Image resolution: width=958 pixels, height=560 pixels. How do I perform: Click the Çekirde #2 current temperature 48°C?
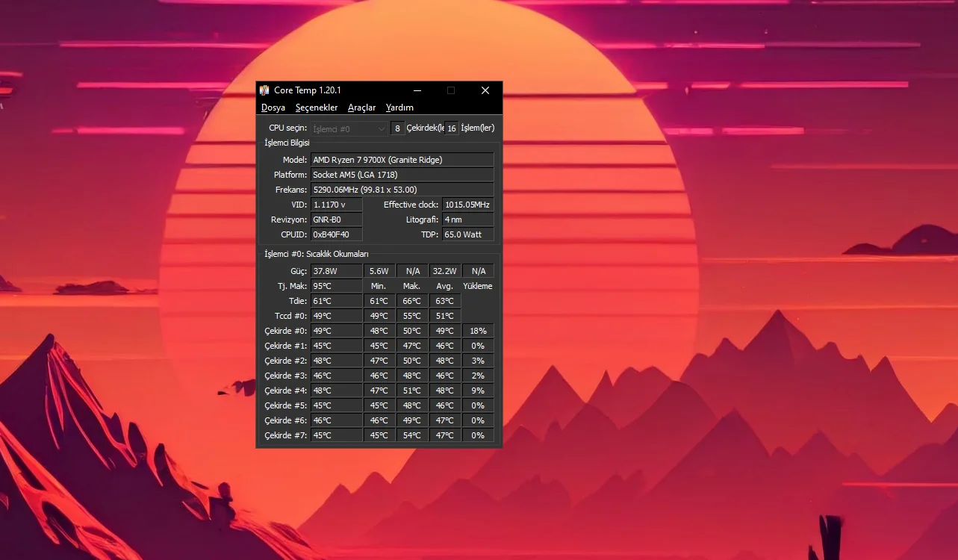[x=337, y=361]
